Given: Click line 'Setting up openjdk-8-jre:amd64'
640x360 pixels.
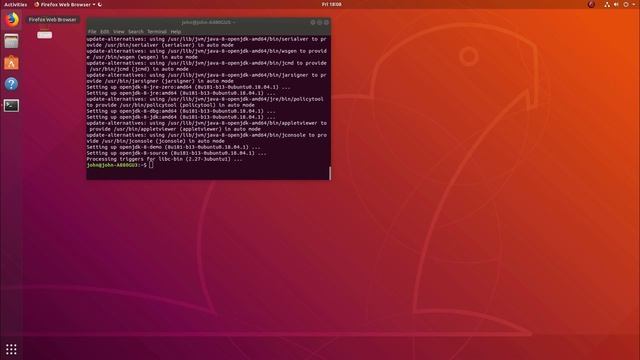Looking at the screenshot, I should click(181, 93).
